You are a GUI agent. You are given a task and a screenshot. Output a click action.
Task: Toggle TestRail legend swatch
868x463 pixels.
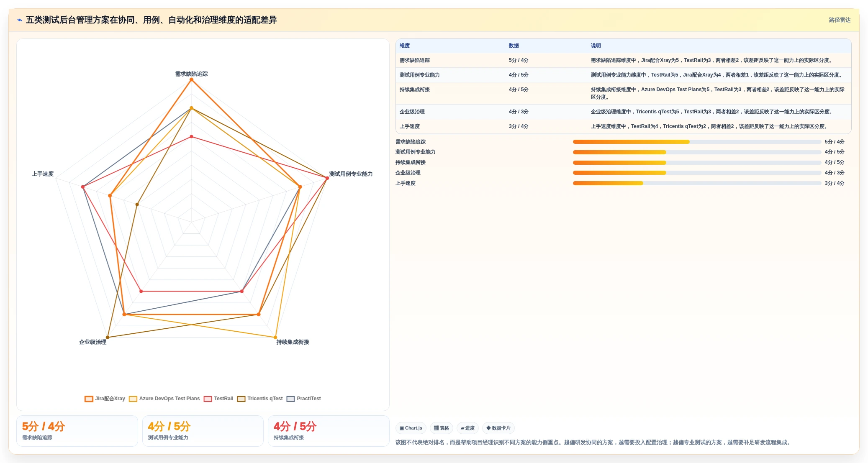tap(208, 399)
